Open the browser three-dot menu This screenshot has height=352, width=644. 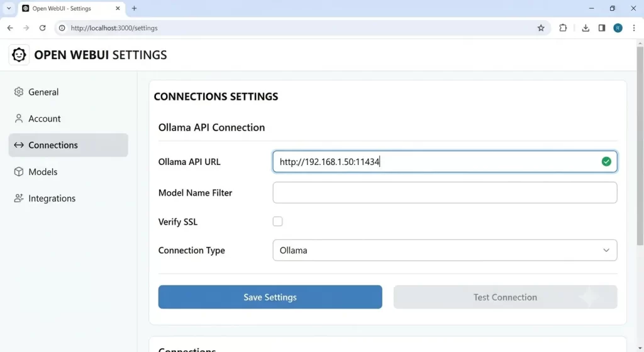(x=634, y=28)
